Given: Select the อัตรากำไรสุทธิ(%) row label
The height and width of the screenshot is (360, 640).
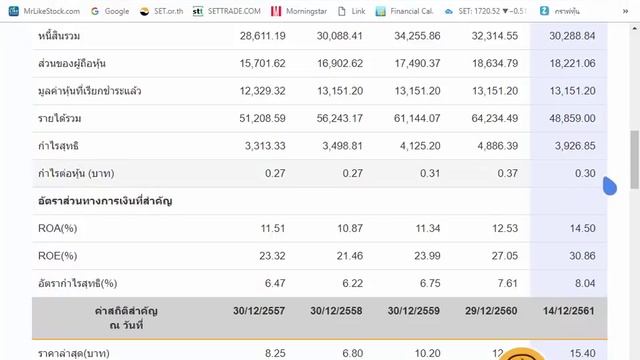Looking at the screenshot, I should (x=78, y=283).
